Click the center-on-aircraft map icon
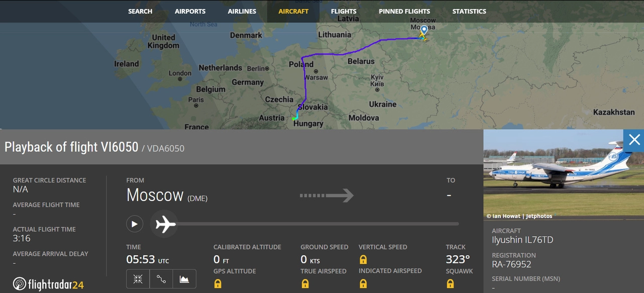 point(138,279)
